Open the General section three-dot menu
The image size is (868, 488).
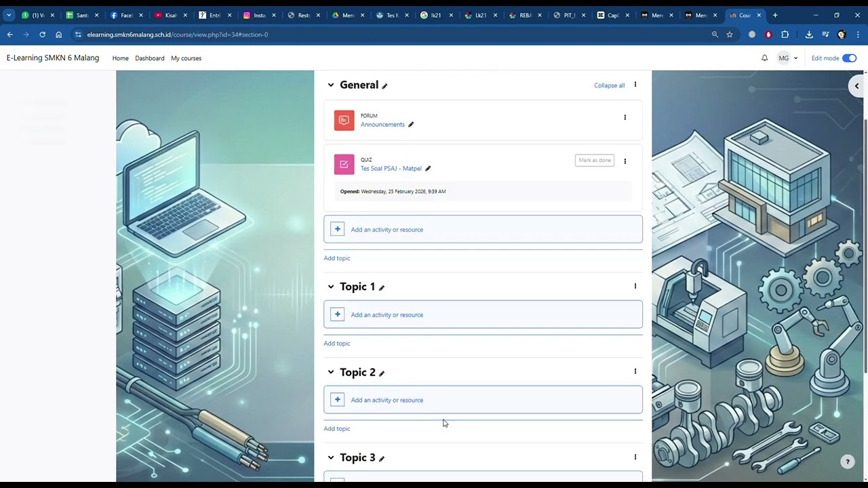635,85
